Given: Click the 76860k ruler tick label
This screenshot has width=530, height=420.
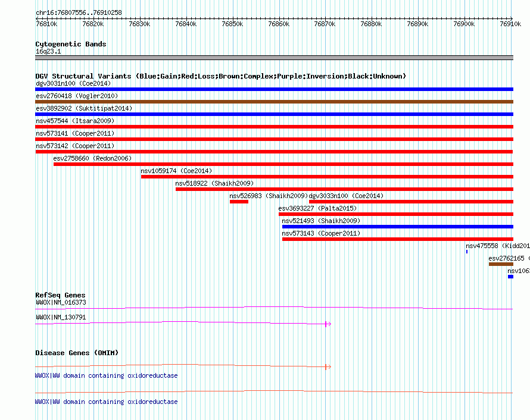Looking at the screenshot, I should coord(279,24).
